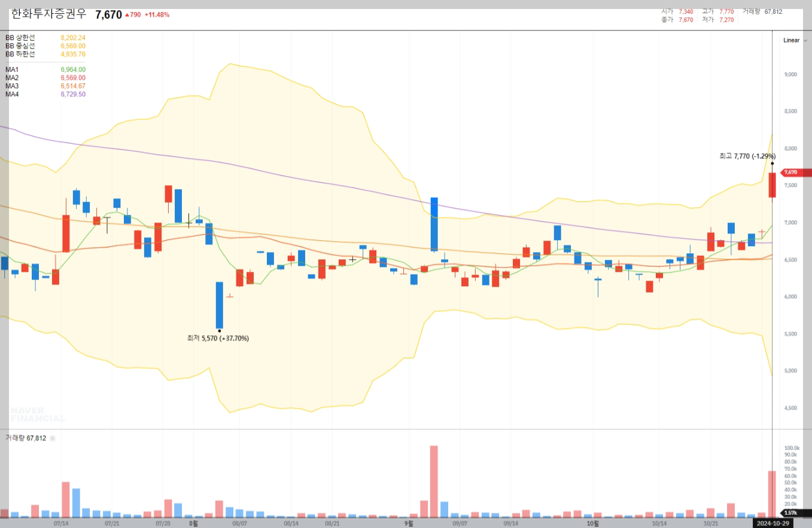Click the MA3 value 6,514.67
The image size is (812, 528).
73,86
